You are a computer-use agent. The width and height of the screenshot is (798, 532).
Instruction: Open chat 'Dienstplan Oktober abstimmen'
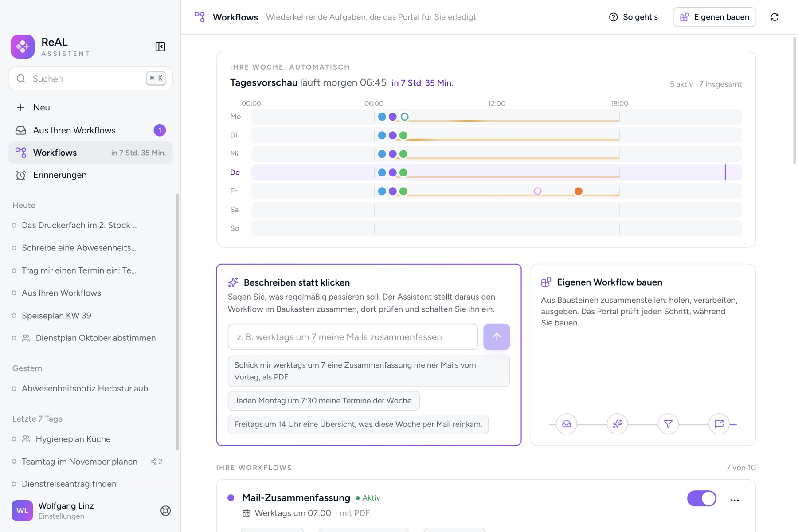pos(90,338)
